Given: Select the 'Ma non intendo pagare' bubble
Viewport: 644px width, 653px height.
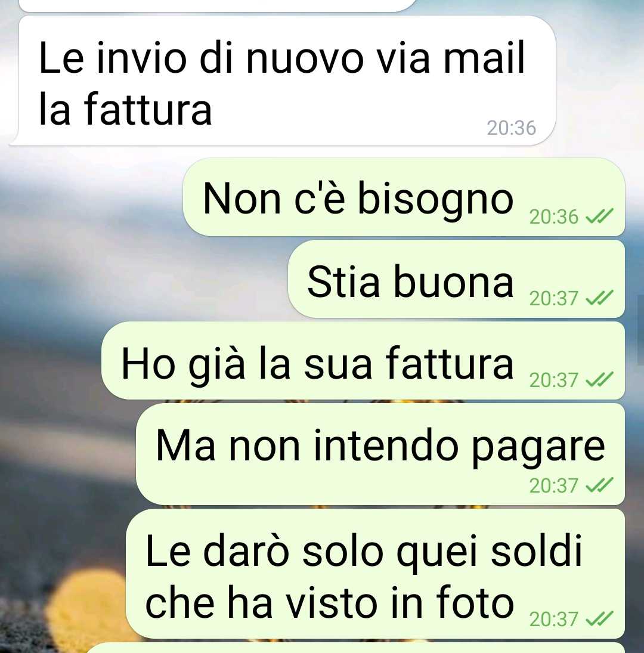Looking at the screenshot, I should click(x=380, y=454).
